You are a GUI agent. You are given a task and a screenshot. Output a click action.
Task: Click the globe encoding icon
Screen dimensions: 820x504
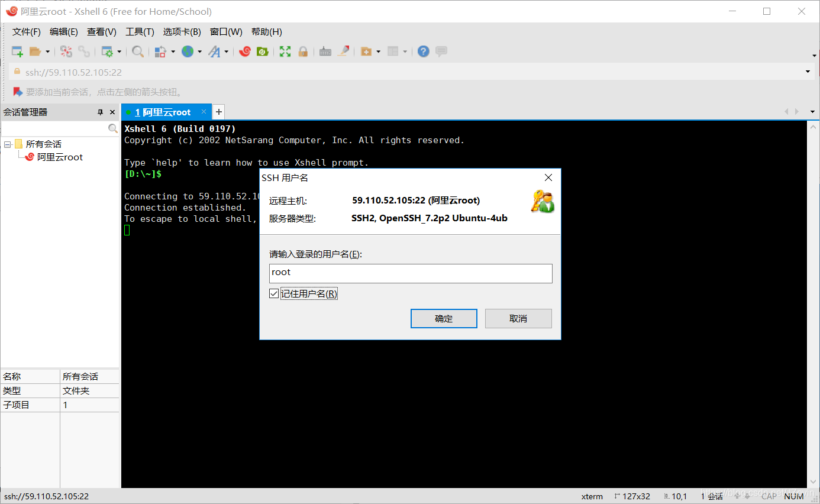pos(188,51)
